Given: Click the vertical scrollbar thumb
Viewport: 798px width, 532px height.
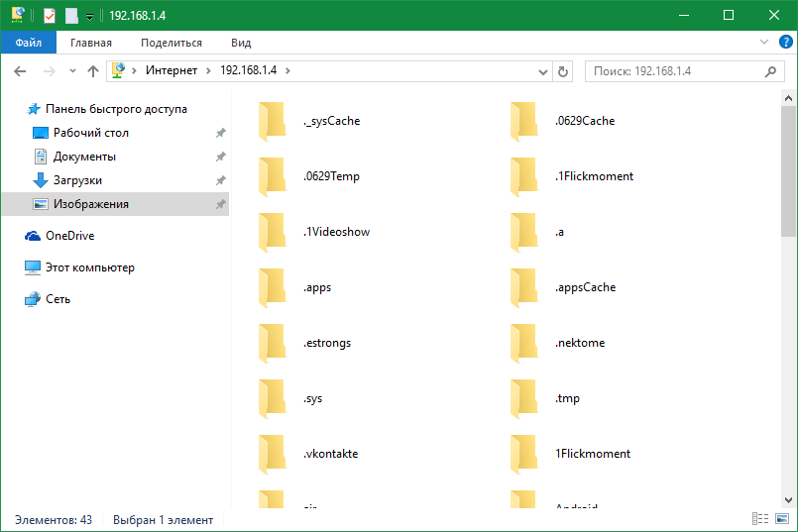Looking at the screenshot, I should pyautogui.click(x=788, y=168).
